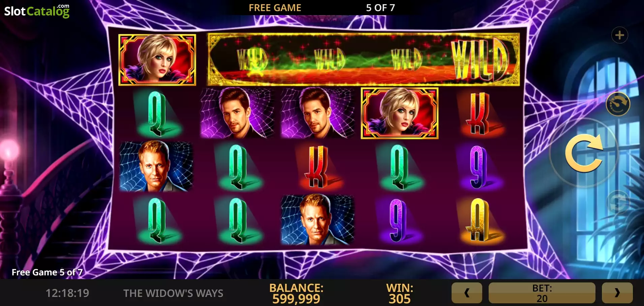Click the BALANCE 599,999 display

(296, 293)
